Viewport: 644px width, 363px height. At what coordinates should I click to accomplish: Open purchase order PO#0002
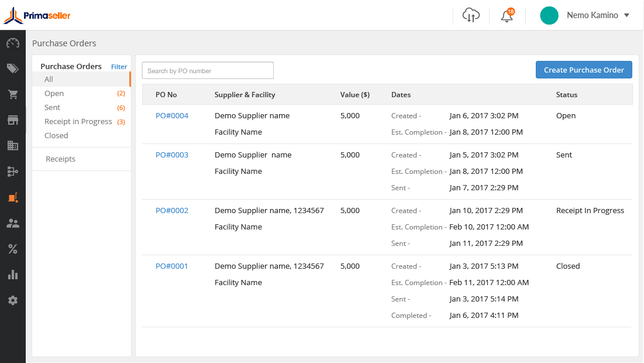tap(172, 211)
